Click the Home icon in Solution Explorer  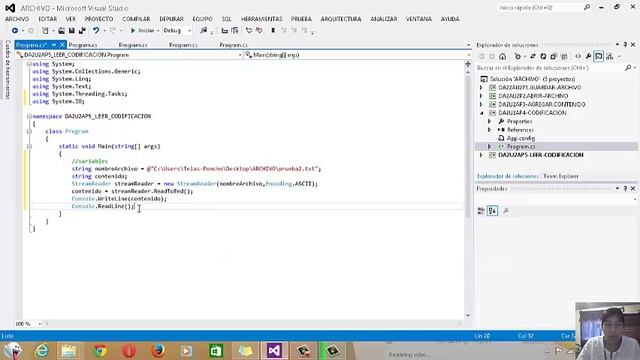tap(502, 56)
